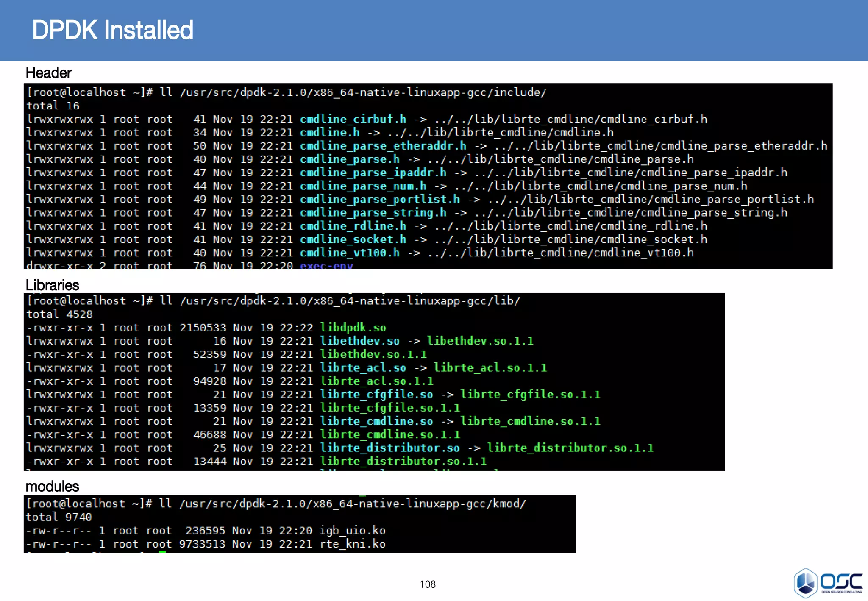This screenshot has width=868, height=601.
Task: Select librte_cfgfile.so symlink name
Action: click(376, 395)
